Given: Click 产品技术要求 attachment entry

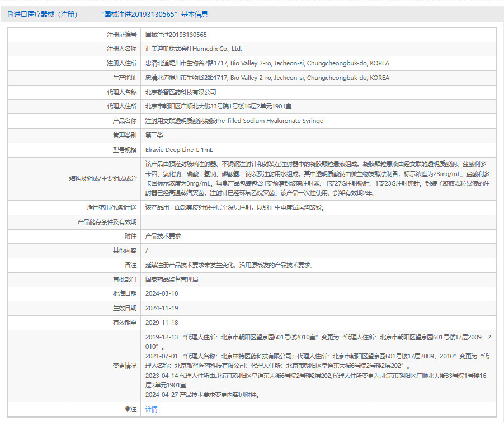Looking at the screenshot, I should pos(164,236).
